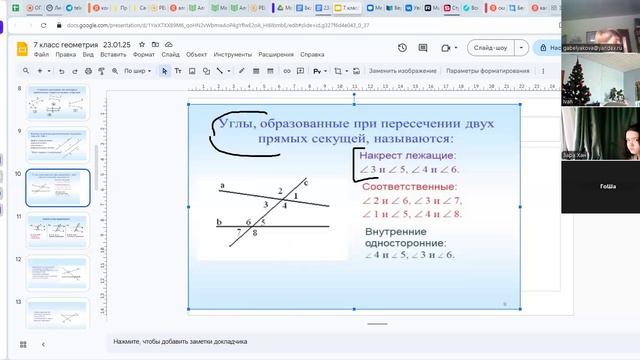Change border color pencil icon
The height and width of the screenshot is (360, 640).
click(x=242, y=71)
